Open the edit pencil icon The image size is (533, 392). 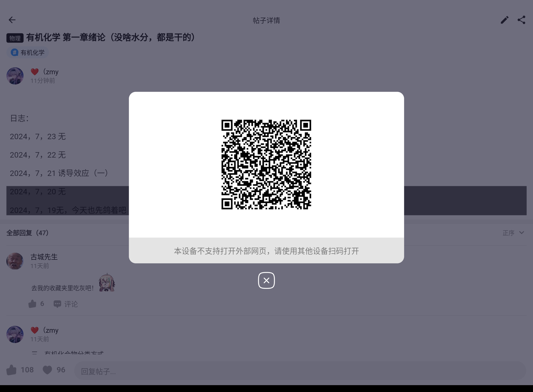click(505, 20)
